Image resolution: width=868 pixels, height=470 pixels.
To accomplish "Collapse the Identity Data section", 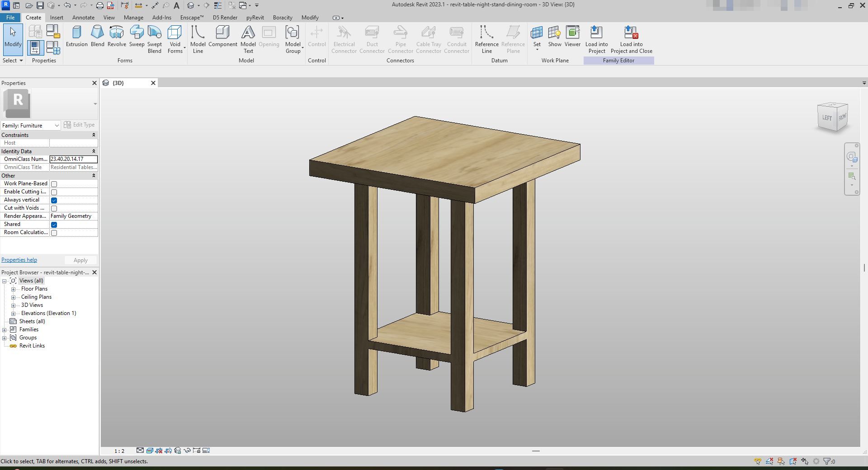I will tap(94, 151).
